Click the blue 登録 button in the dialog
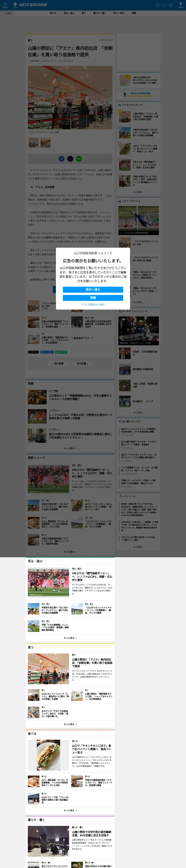 [93, 298]
